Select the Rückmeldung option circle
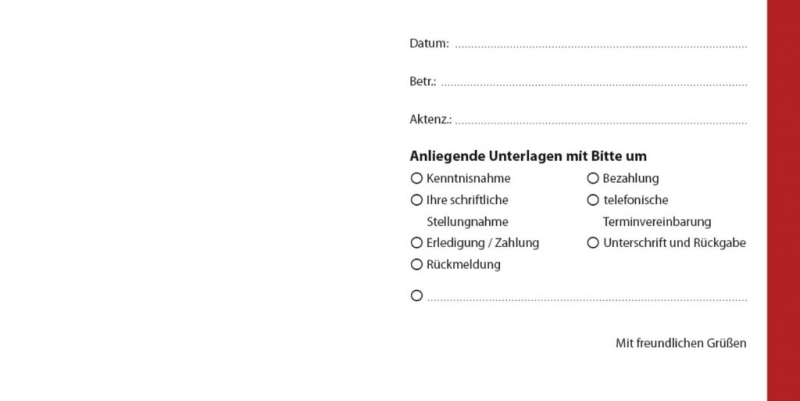This screenshot has height=401, width=800. [x=417, y=264]
